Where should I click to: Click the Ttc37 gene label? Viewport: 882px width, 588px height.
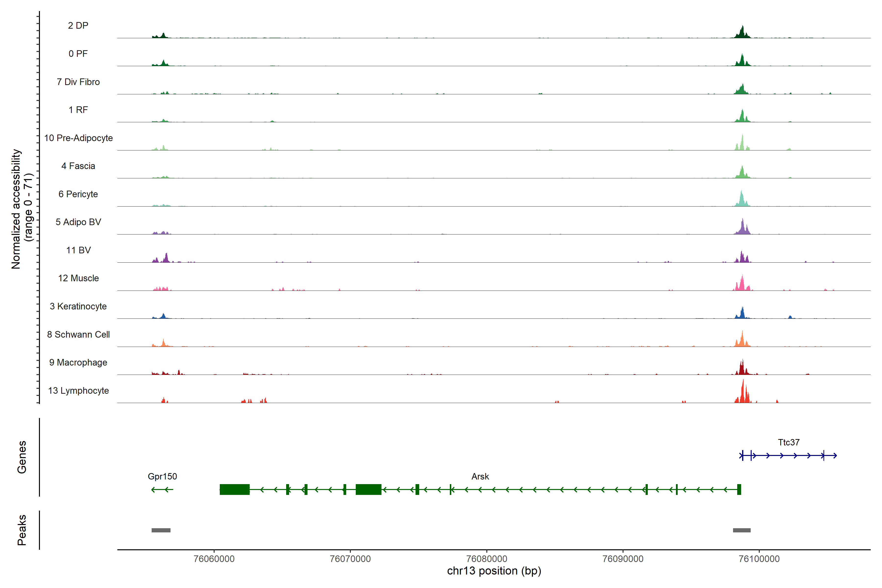pyautogui.click(x=788, y=442)
